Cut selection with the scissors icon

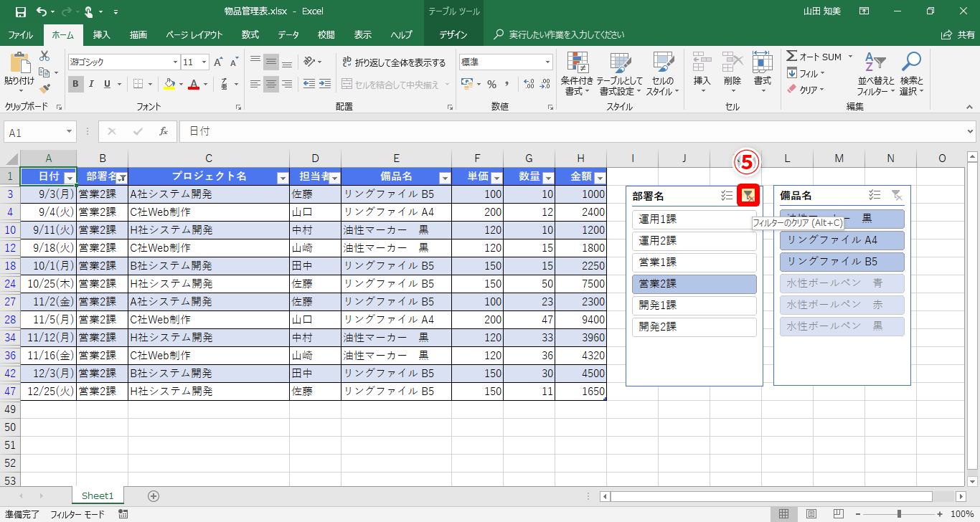(44, 56)
